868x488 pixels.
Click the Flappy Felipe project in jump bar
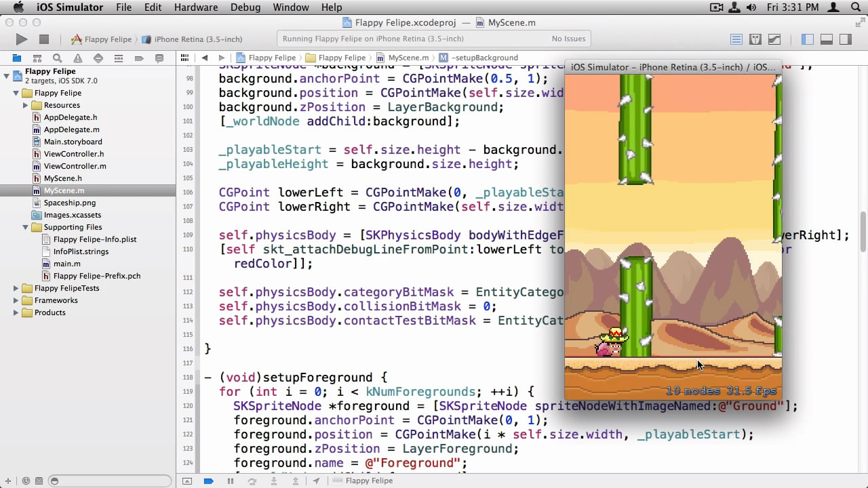click(x=266, y=58)
